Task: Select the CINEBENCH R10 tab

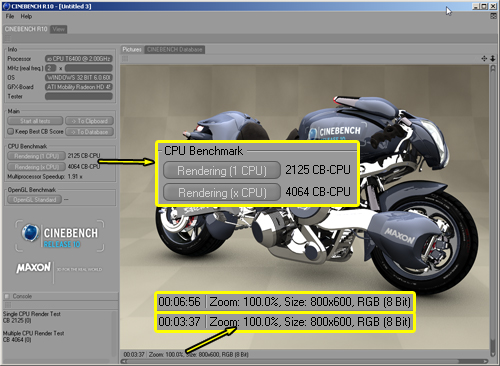Action: pyautogui.click(x=26, y=29)
